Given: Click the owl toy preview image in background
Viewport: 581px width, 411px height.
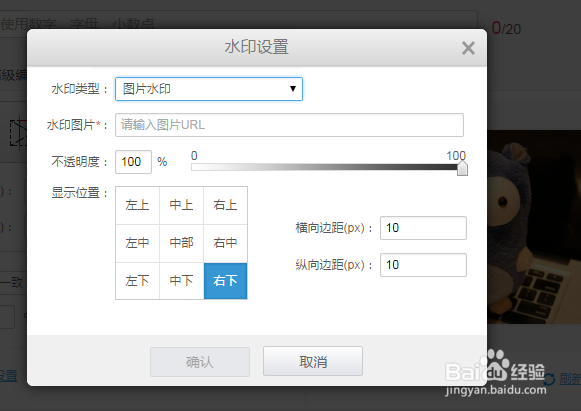Looking at the screenshot, I should click(534, 227).
